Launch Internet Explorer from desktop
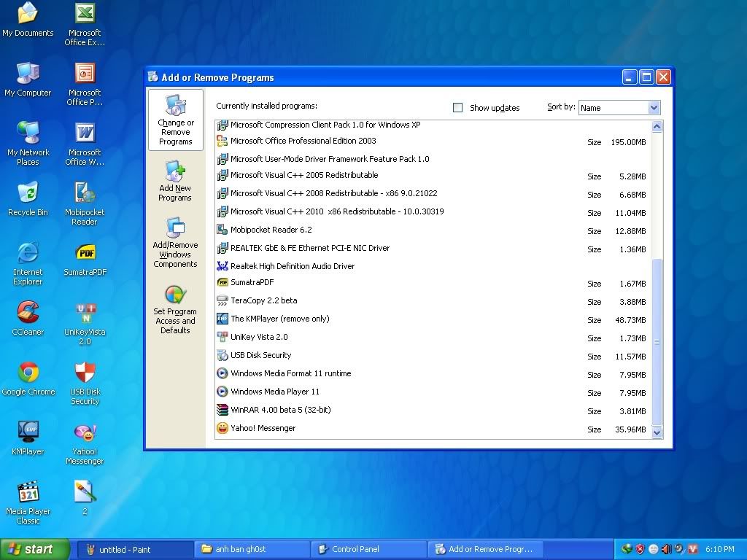This screenshot has width=747, height=560. pyautogui.click(x=28, y=264)
